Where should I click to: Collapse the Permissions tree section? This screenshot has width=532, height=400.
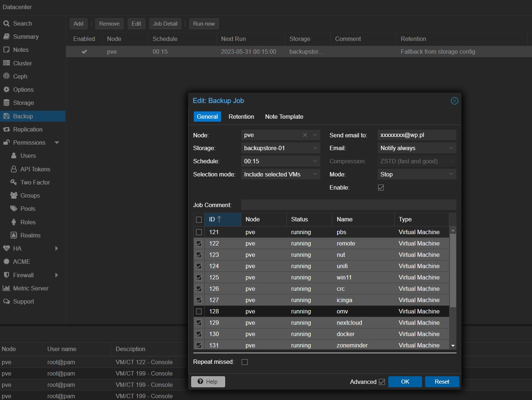[x=57, y=142]
